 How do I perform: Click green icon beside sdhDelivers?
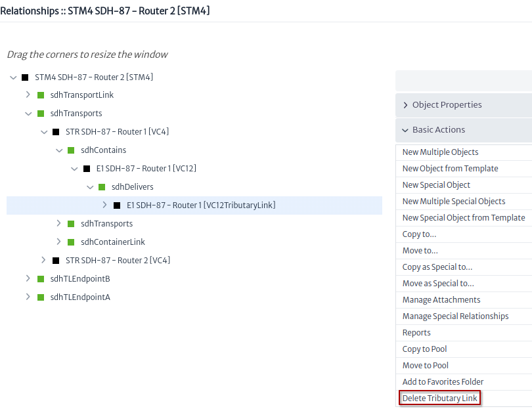pos(102,187)
